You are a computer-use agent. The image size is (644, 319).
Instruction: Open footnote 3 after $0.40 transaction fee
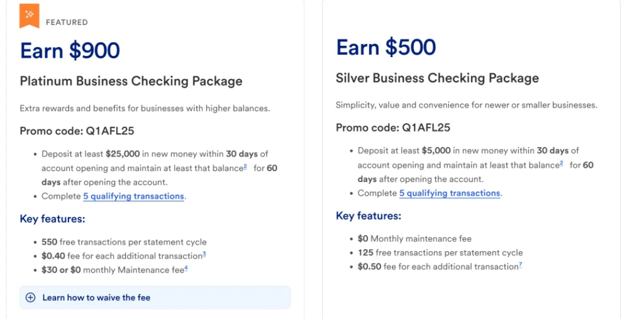(204, 254)
